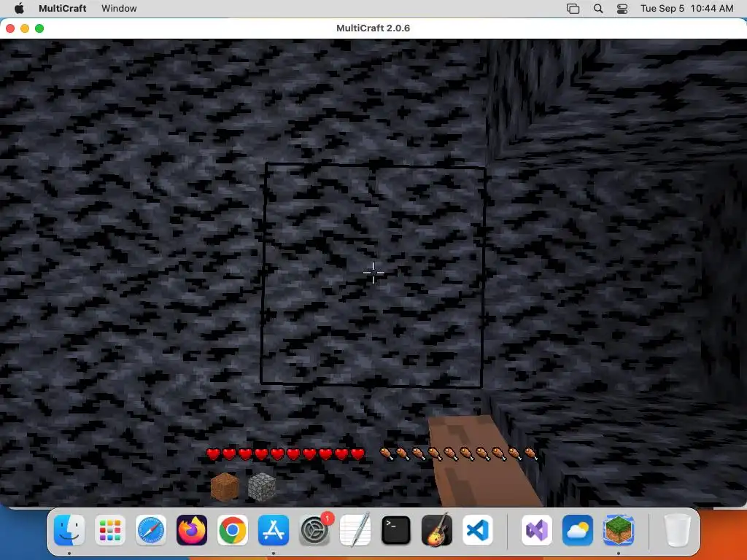747x560 pixels.
Task: Launch Visual Studio Code from the Dock
Action: click(x=478, y=530)
